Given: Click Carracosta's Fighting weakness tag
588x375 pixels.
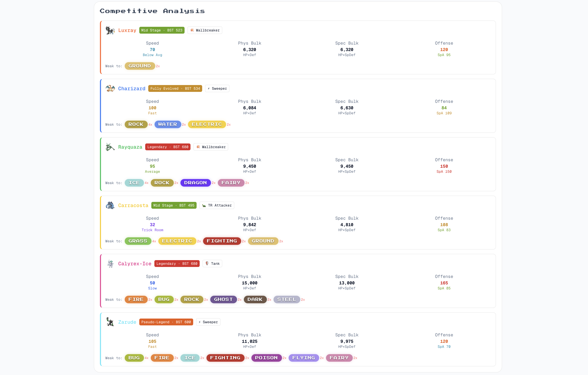Looking at the screenshot, I should (222, 241).
